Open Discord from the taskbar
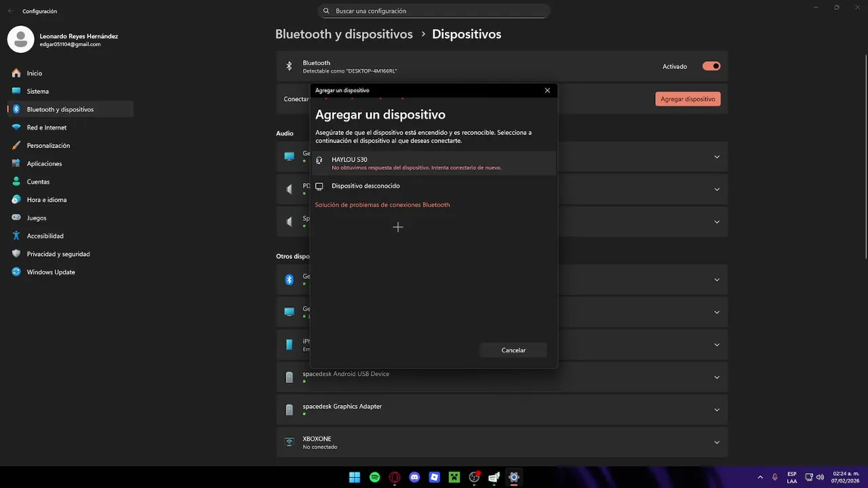The width and height of the screenshot is (868, 488). 414,477
